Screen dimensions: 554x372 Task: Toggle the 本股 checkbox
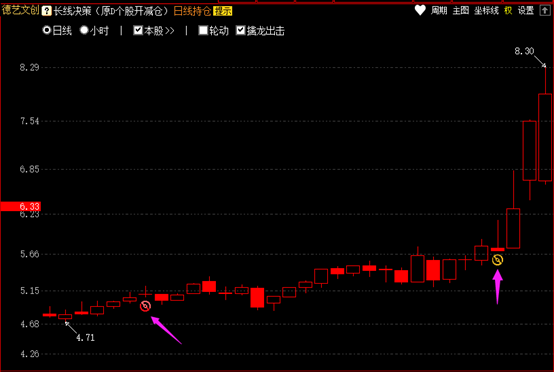[x=138, y=30]
